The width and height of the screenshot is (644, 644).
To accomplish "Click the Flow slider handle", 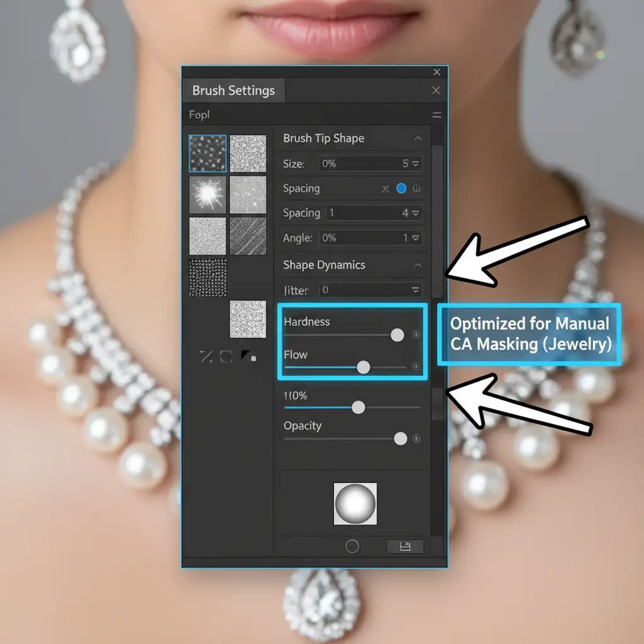I will (364, 367).
